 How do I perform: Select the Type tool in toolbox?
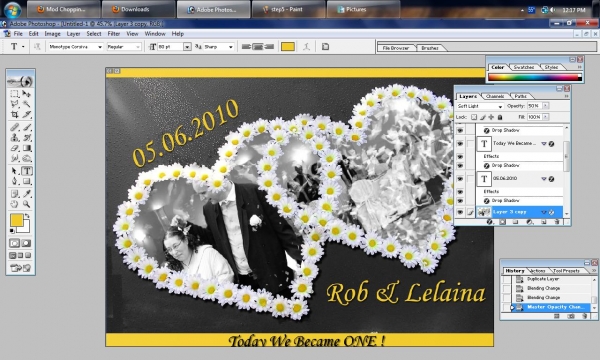[26, 171]
